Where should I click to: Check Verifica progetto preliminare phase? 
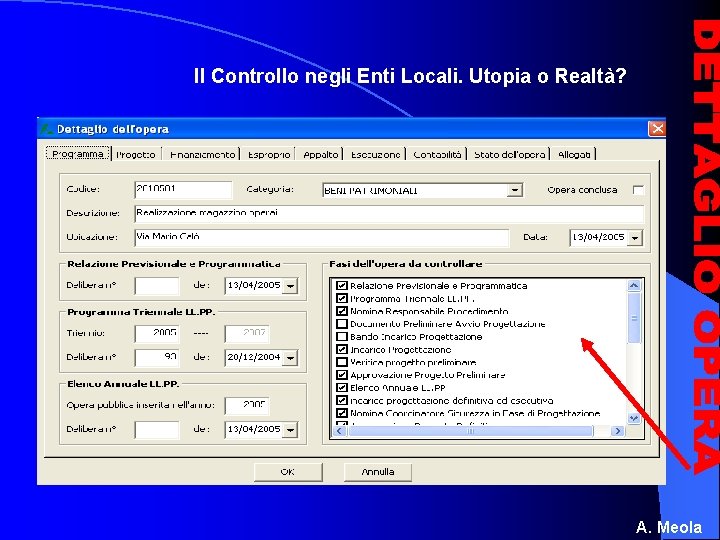[x=342, y=362]
